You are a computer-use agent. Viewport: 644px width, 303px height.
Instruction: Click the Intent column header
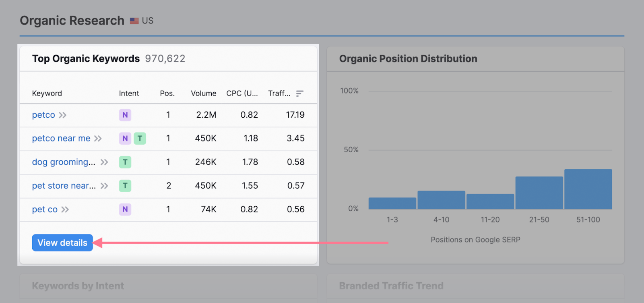129,93
